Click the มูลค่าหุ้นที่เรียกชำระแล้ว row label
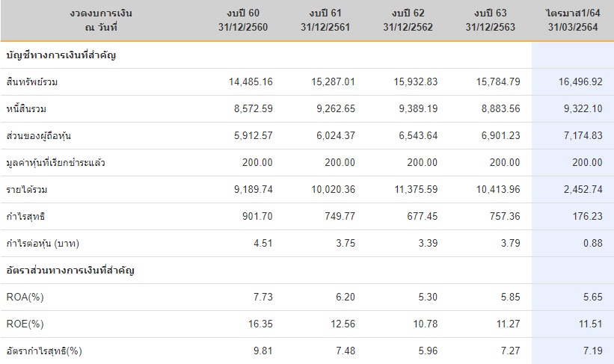Viewport: 614px width, 364px height. (x=55, y=163)
